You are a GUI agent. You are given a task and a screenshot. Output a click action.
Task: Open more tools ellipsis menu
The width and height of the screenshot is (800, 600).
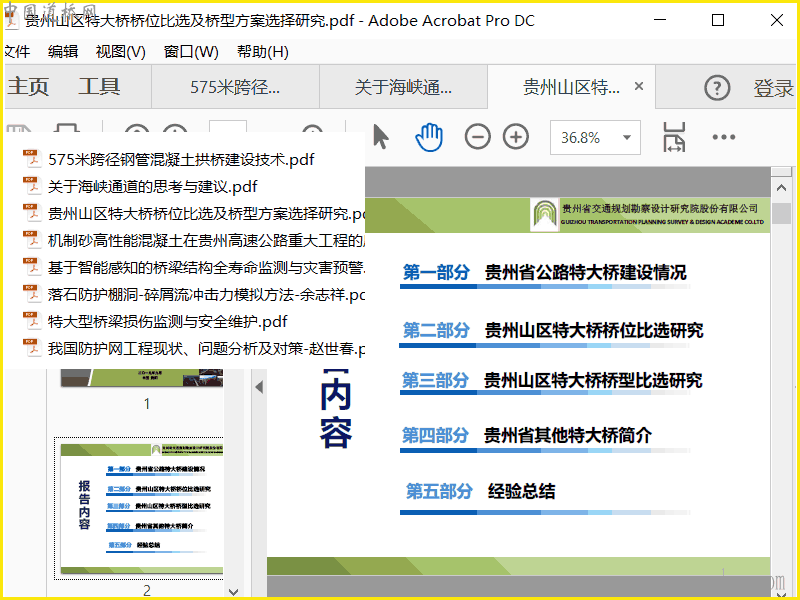coord(723,137)
